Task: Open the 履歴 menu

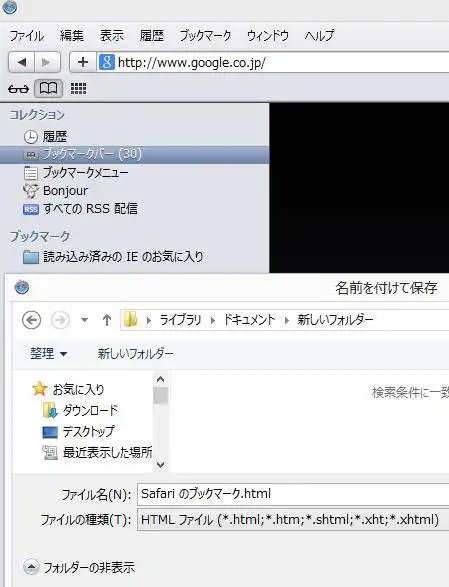Action: 151,36
